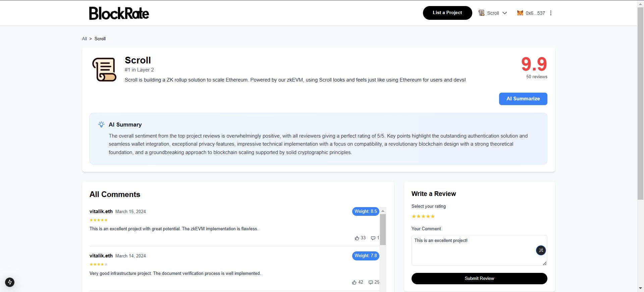644x292 pixels.
Task: Click the Scroll breadcrumb item
Action: (100, 39)
